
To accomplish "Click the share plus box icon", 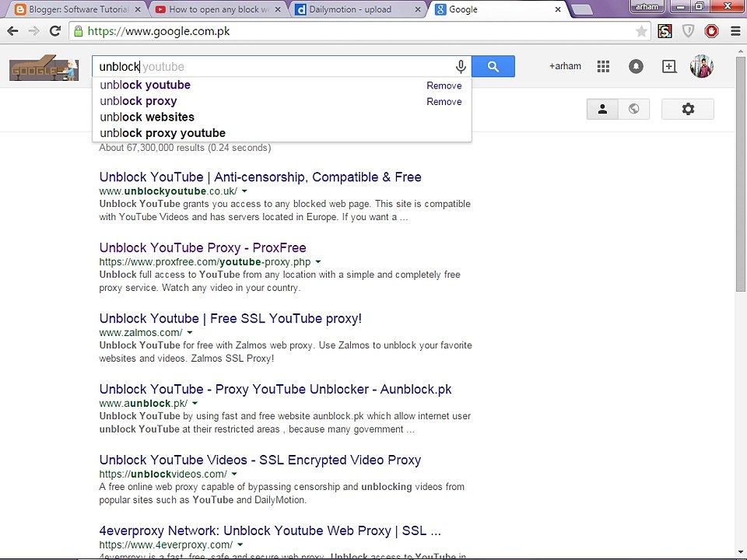I will point(669,67).
